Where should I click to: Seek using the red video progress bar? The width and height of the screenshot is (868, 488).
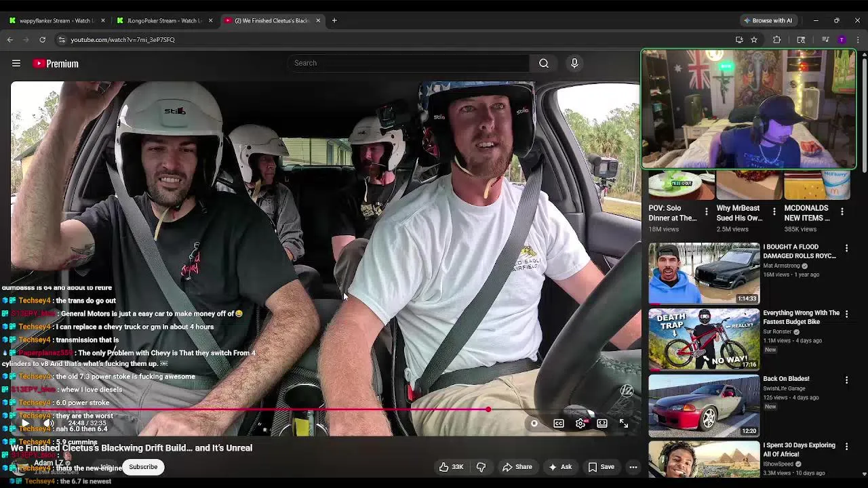pyautogui.click(x=325, y=409)
